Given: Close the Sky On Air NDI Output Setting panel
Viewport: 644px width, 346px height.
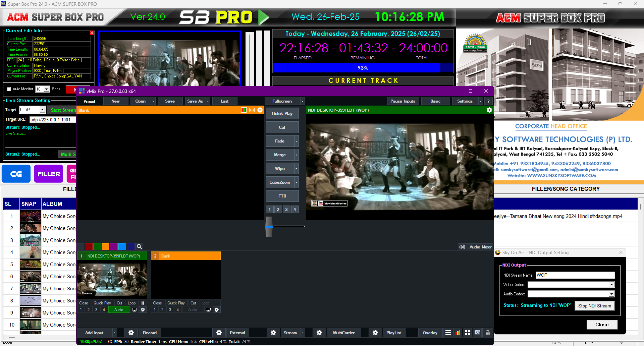Looking at the screenshot, I should (x=621, y=252).
